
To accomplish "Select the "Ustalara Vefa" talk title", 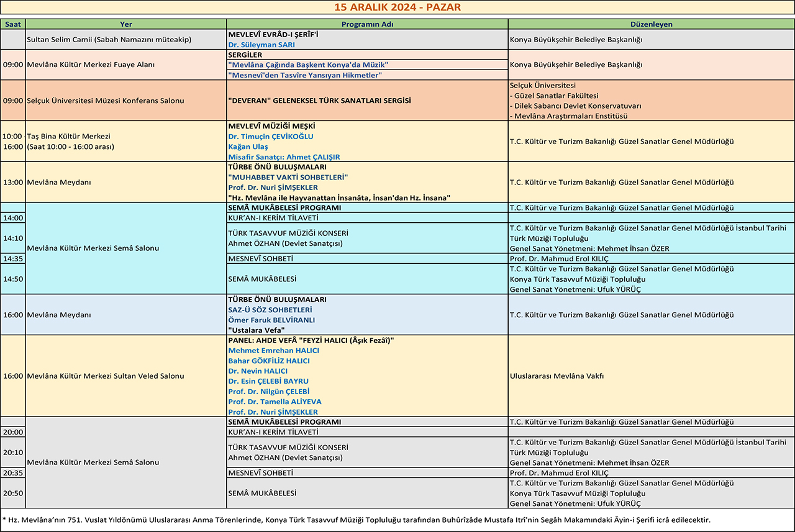I will pyautogui.click(x=257, y=330).
